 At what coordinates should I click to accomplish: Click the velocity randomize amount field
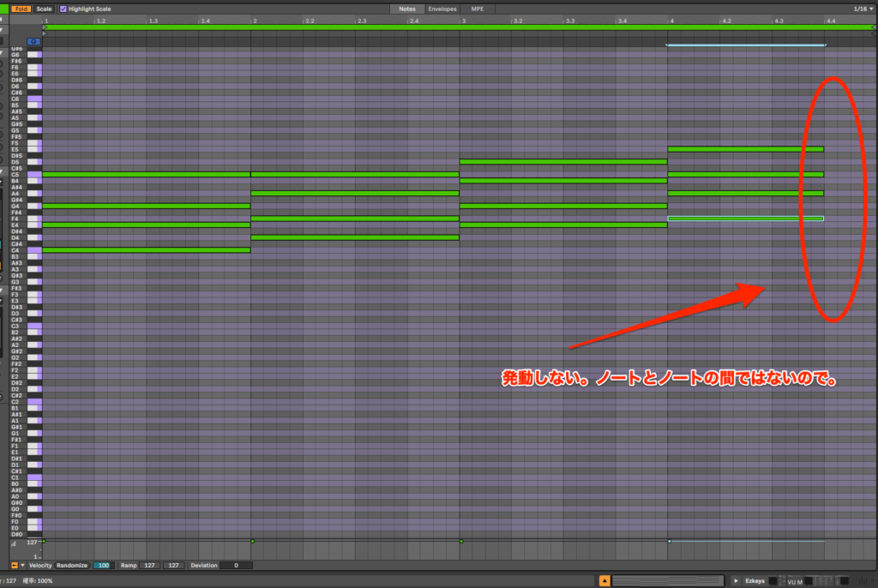(104, 566)
